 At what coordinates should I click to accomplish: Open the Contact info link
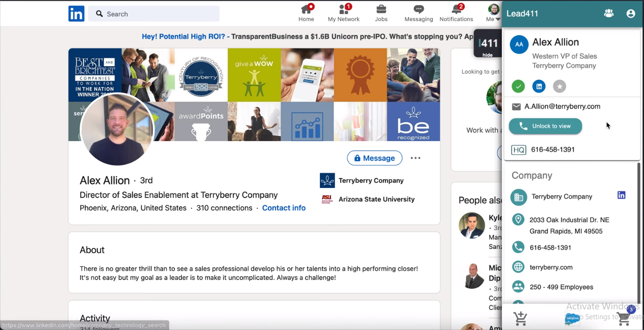pos(284,208)
